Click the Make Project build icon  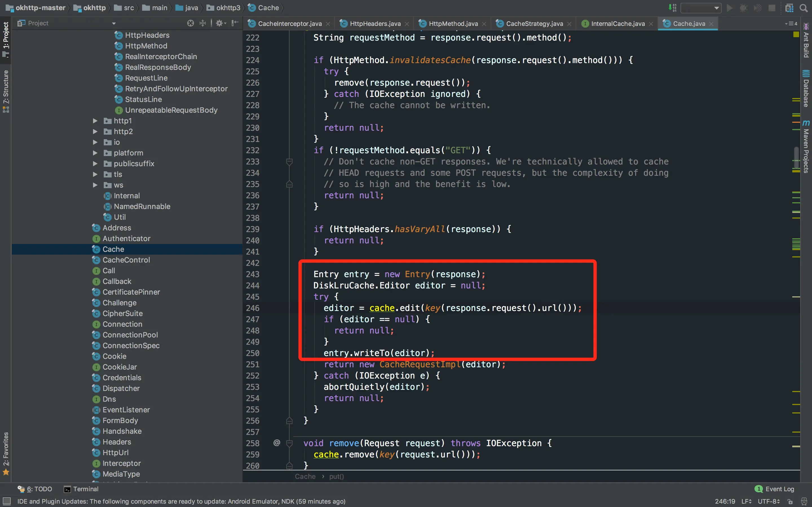tap(672, 8)
